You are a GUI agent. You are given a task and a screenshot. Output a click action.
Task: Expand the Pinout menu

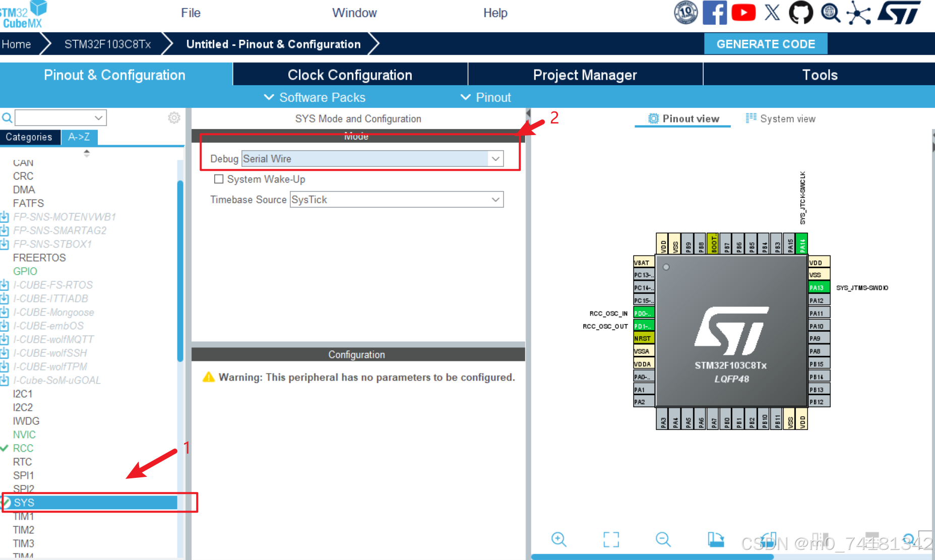click(x=486, y=97)
